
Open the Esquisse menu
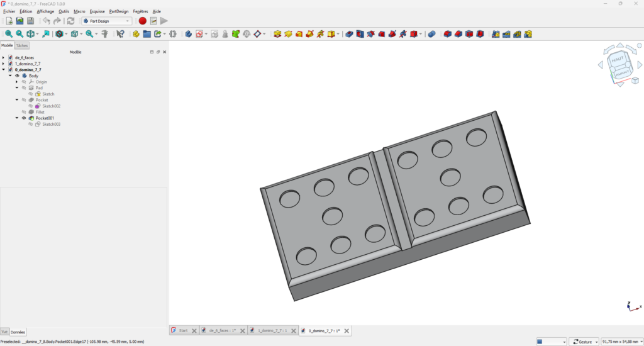coord(97,11)
